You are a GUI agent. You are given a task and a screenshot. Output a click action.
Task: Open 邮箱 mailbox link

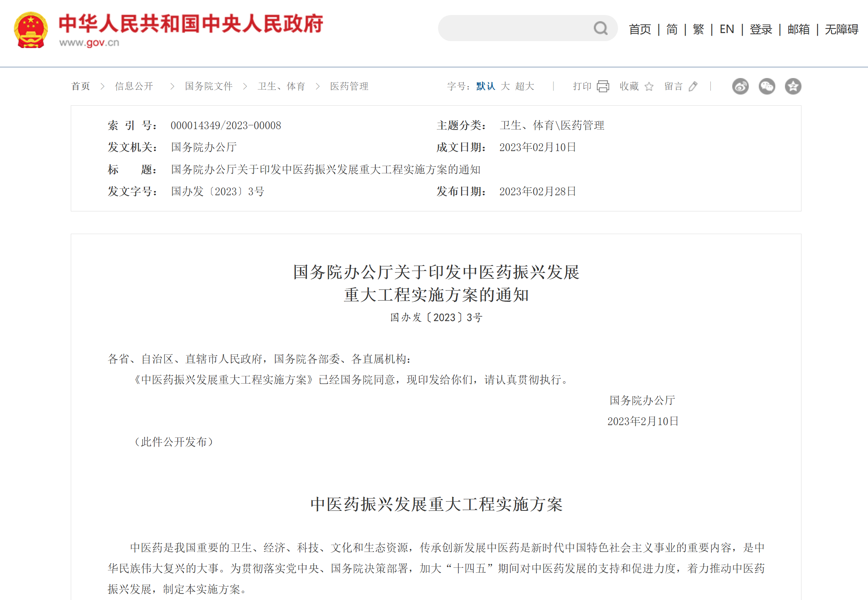(x=798, y=29)
